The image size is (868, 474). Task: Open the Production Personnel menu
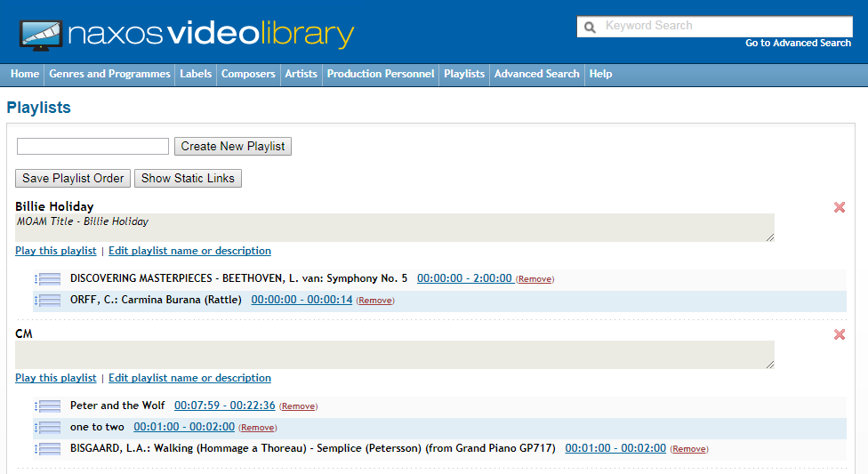click(x=381, y=74)
